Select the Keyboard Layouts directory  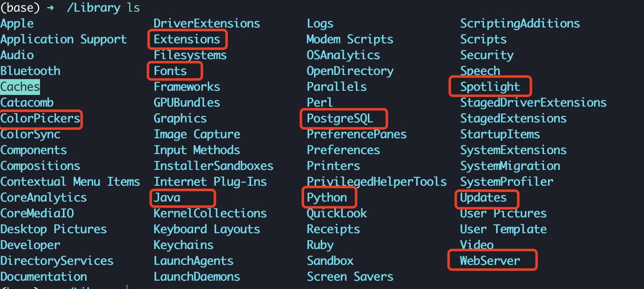pyautogui.click(x=207, y=229)
